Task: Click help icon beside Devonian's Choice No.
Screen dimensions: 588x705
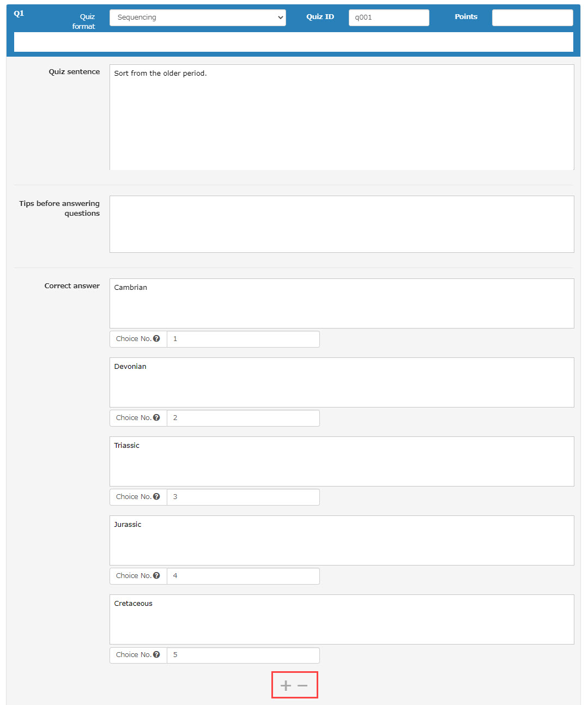Action: point(156,417)
